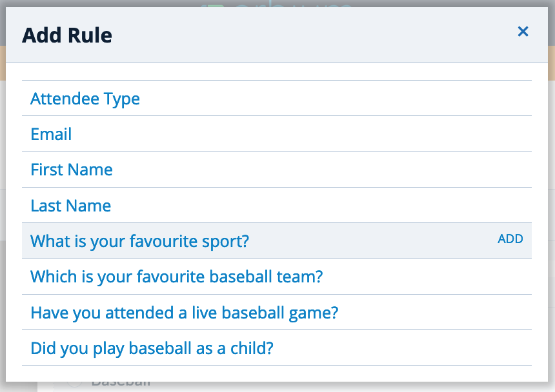Click the Add Rule dialog title
Viewport: 555px width, 392px height.
pyautogui.click(x=67, y=35)
